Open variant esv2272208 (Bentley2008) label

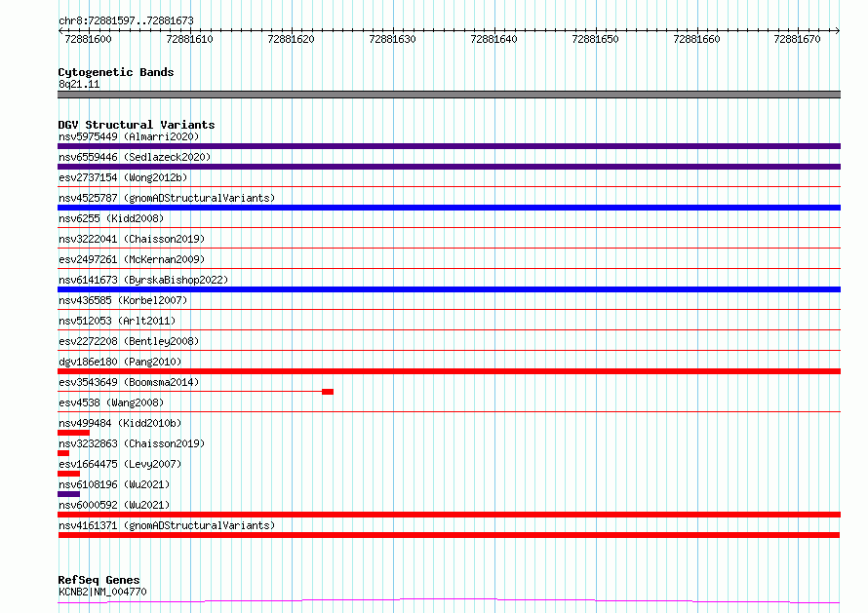coord(129,341)
